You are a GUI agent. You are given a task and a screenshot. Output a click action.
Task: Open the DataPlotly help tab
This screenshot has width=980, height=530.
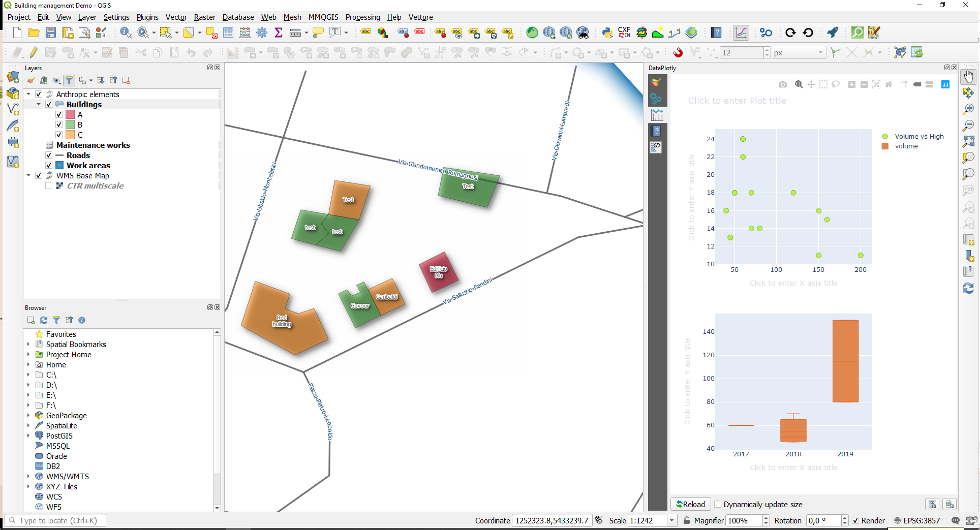pos(657,131)
